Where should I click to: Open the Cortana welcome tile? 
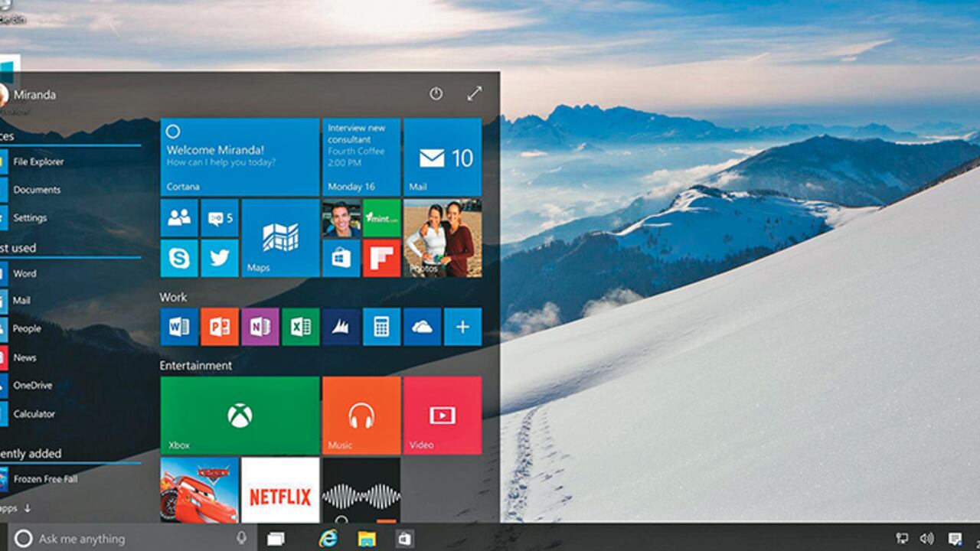240,157
